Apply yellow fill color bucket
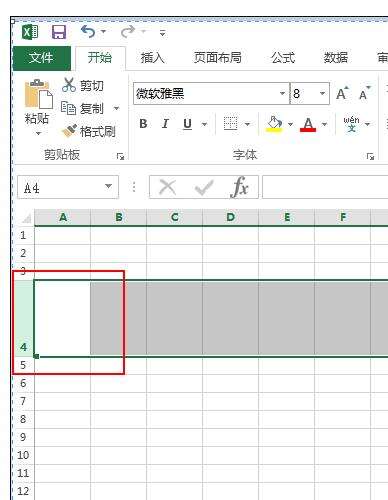Image resolution: width=388 pixels, height=500 pixels. 274,124
